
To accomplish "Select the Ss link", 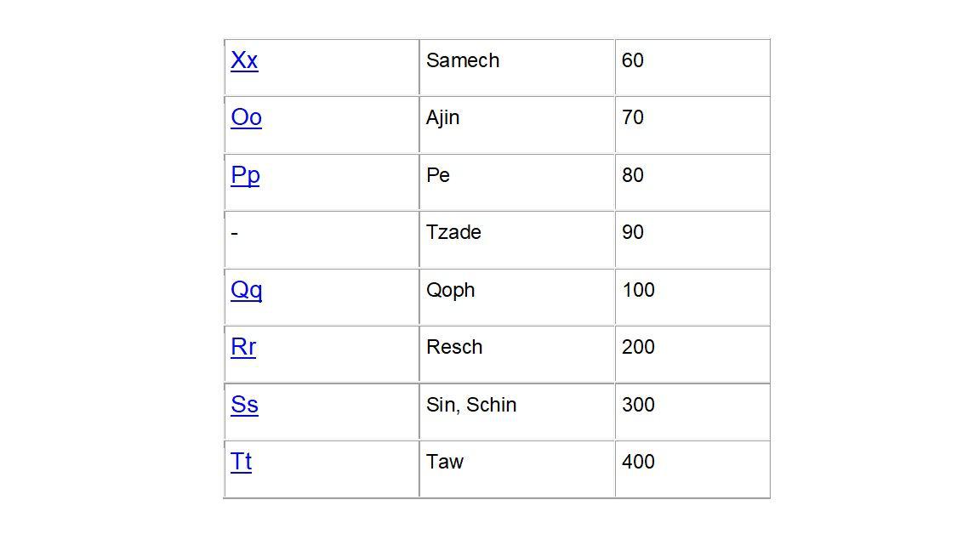I will (x=244, y=405).
